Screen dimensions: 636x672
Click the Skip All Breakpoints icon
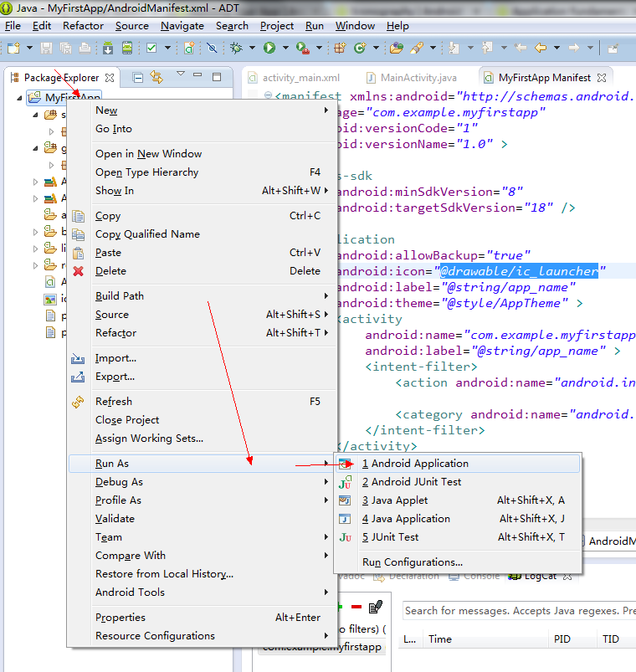pos(212,48)
